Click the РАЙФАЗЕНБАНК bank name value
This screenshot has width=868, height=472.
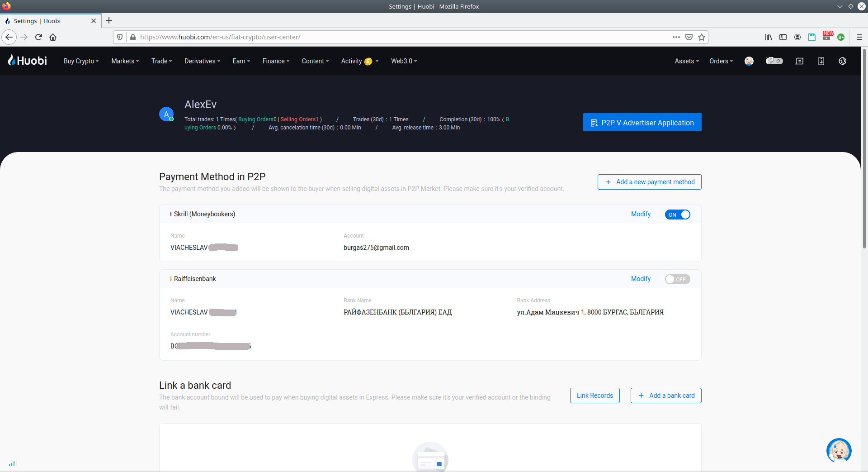[x=397, y=312]
